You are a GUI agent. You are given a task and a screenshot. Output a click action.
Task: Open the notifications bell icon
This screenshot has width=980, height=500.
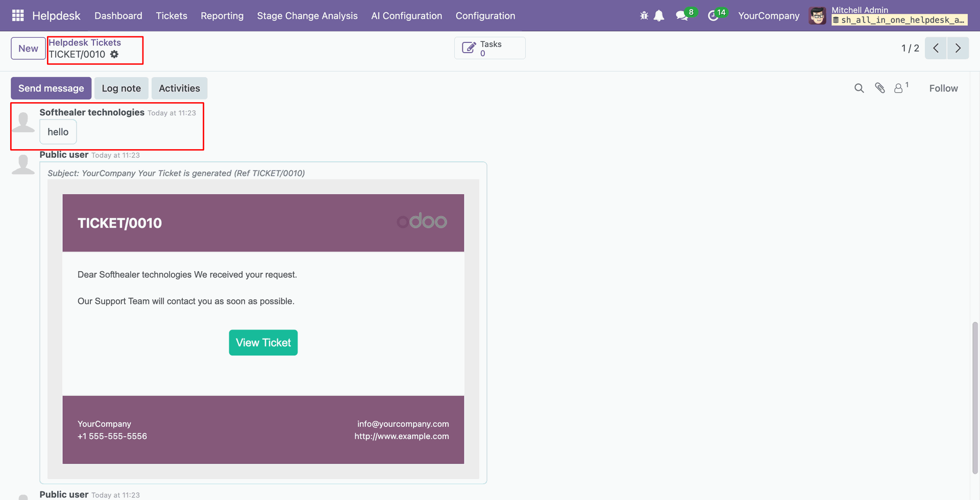(x=659, y=15)
